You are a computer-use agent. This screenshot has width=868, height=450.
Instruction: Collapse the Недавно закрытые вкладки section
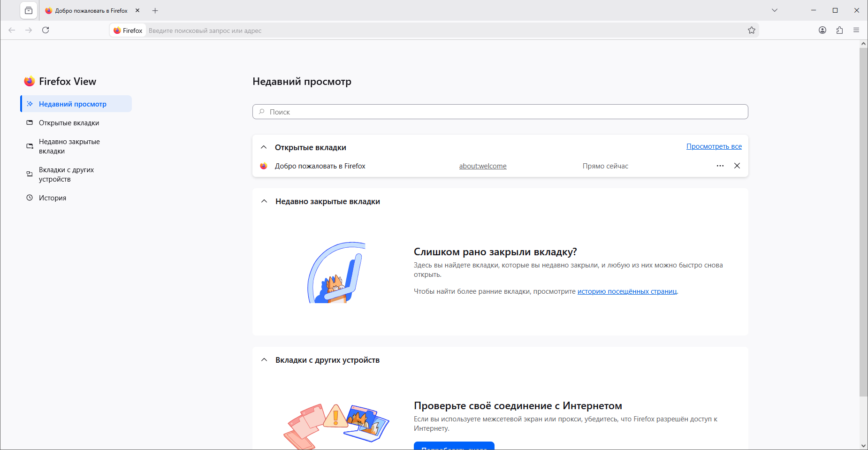click(264, 201)
